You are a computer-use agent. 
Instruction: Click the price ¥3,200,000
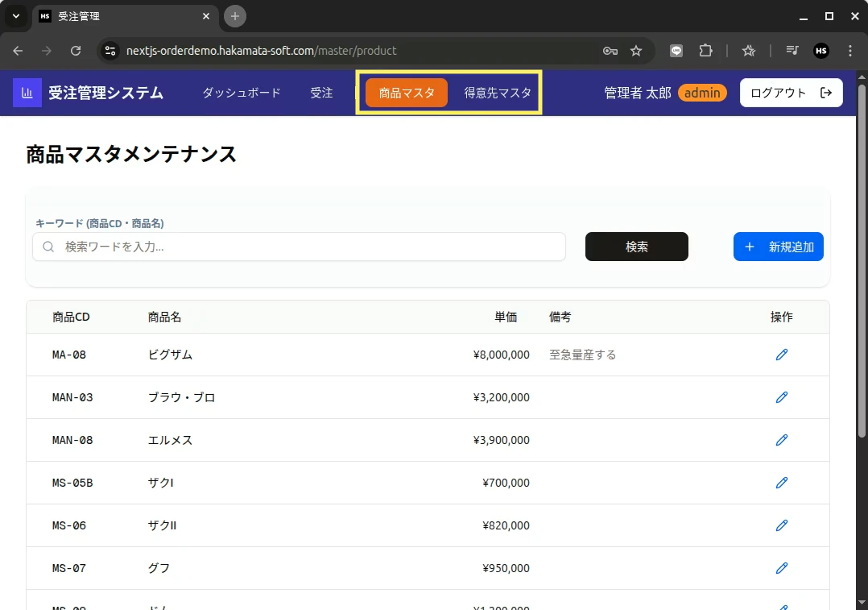coord(502,397)
